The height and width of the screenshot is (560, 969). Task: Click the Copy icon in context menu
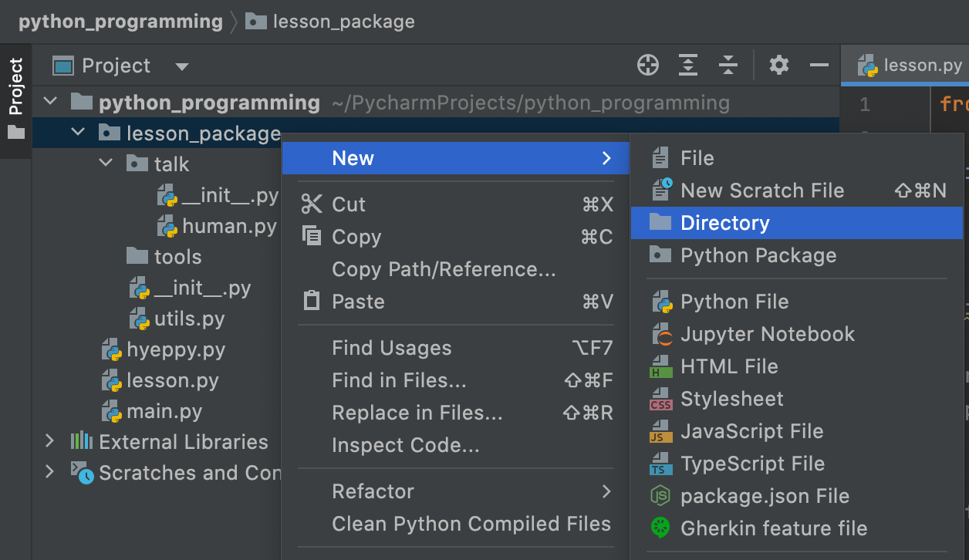click(312, 236)
